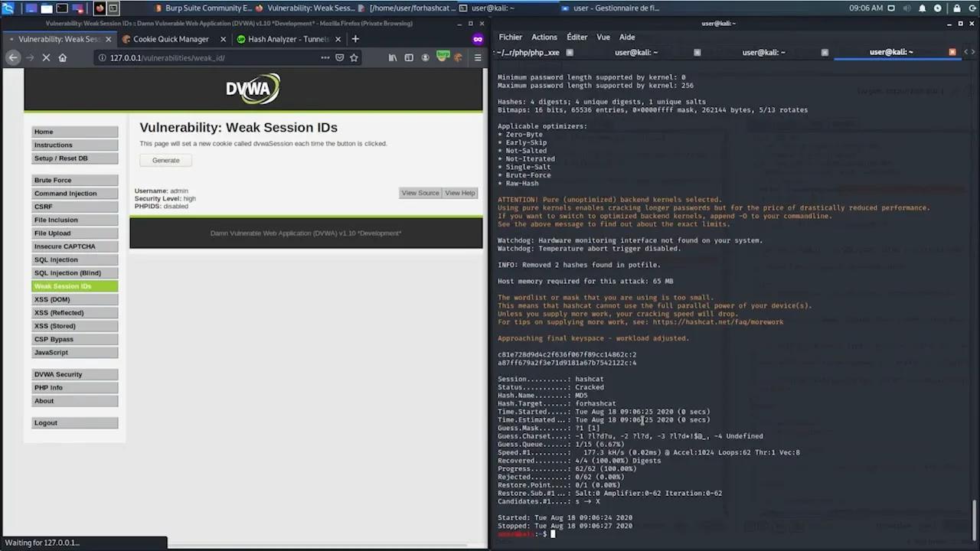
Task: Open the Burp Suite browser extension icon
Action: click(x=443, y=57)
